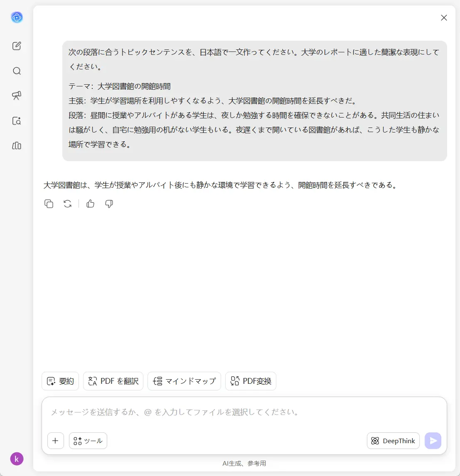Copy the AI response text
The width and height of the screenshot is (460, 476).
point(49,204)
